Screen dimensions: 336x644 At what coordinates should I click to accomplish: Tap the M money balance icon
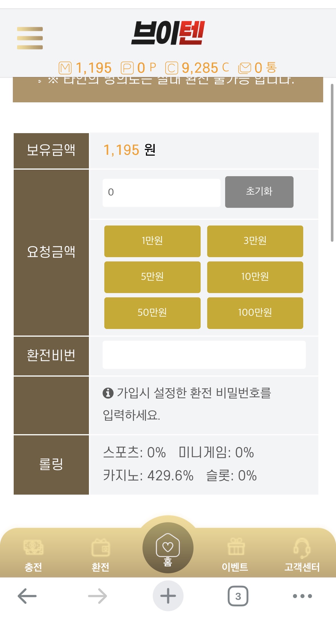[x=65, y=68]
